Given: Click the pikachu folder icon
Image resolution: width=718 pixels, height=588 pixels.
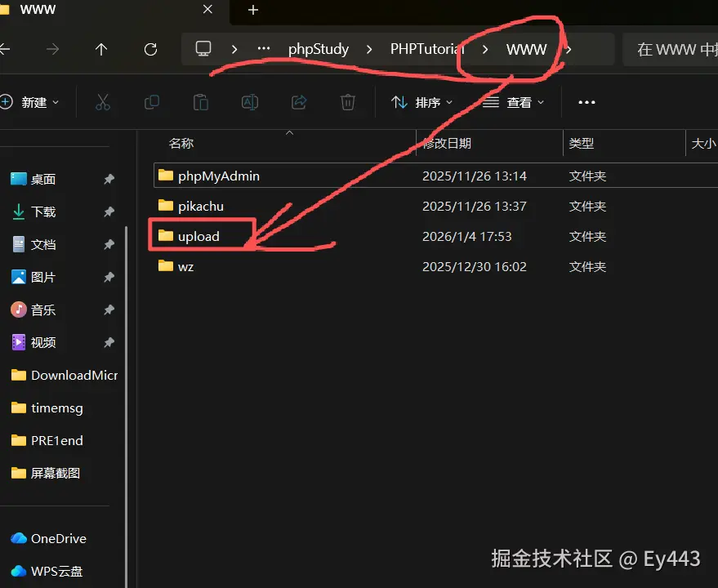Looking at the screenshot, I should click(165, 205).
